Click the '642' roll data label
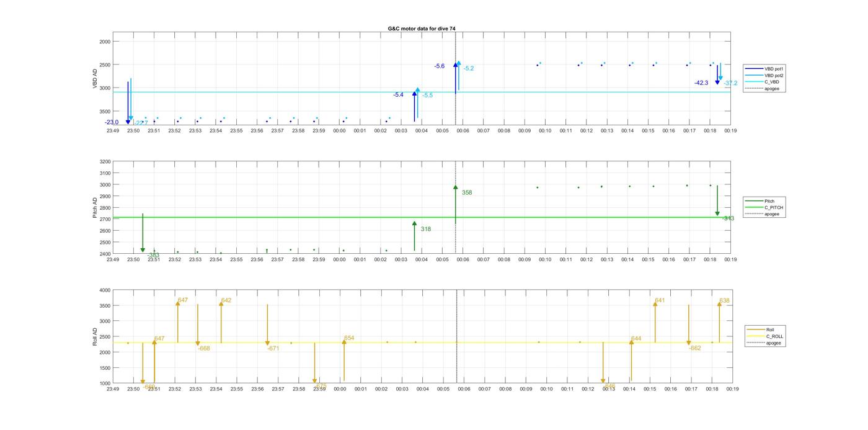 [226, 300]
